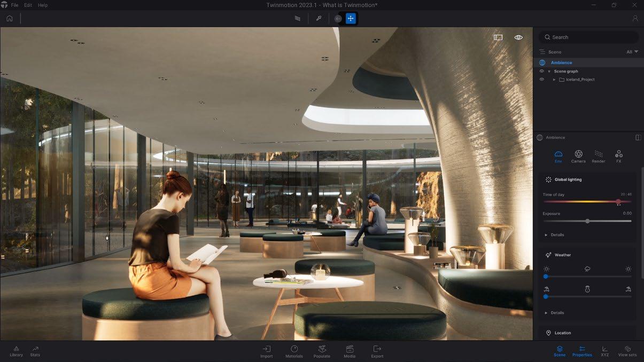
Task: Adjust the Time of day slider handle
Action: coord(618,202)
